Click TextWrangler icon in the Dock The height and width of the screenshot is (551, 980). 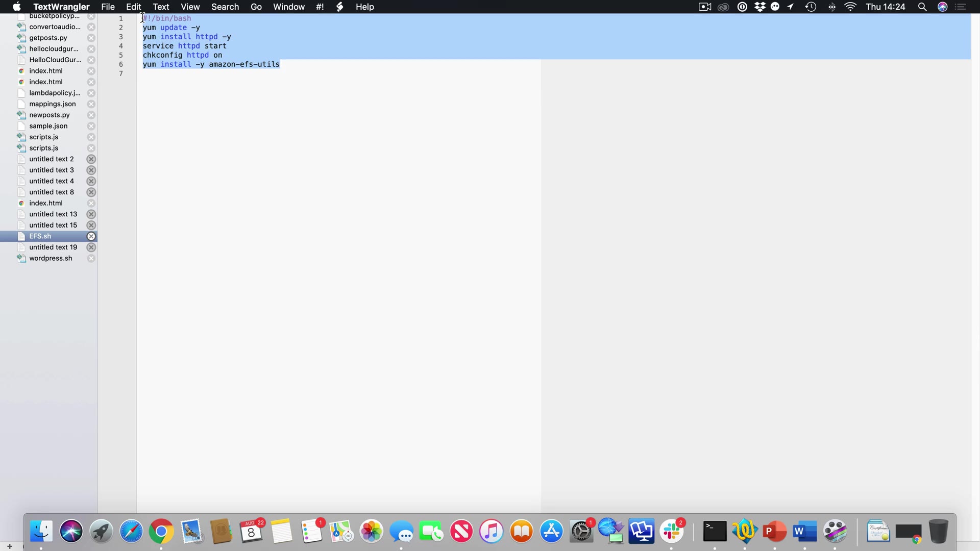click(744, 531)
